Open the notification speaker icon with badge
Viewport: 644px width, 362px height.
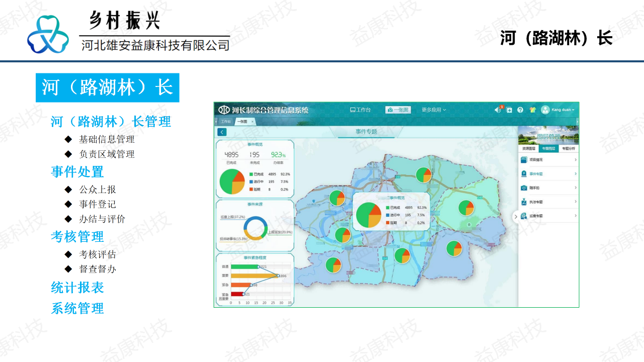498,110
